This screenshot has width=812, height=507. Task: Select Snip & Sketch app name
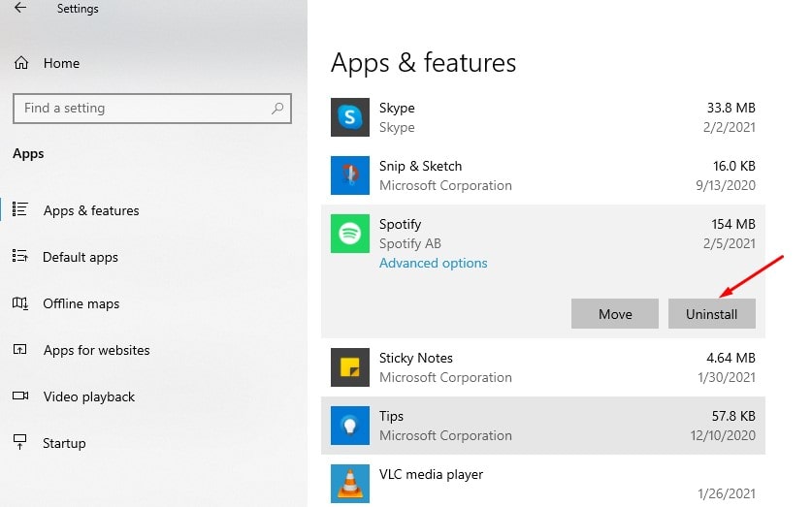click(420, 166)
